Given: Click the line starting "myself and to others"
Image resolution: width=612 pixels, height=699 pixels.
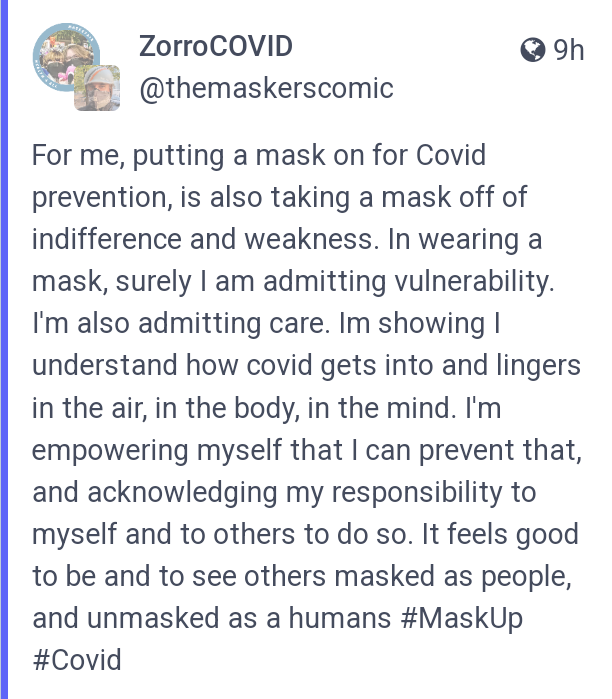Looking at the screenshot, I should click(x=305, y=535).
